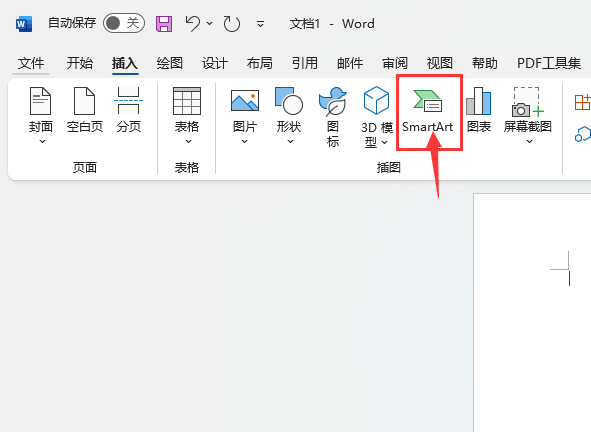Insert a blank page (空白页)

click(x=85, y=110)
